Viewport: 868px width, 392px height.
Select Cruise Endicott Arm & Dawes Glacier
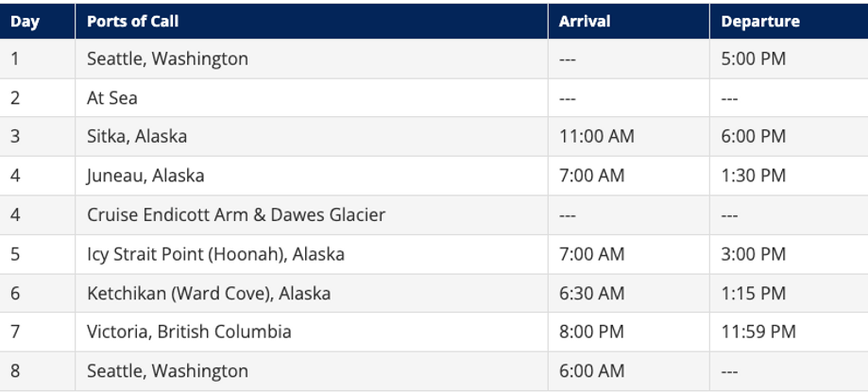(236, 214)
